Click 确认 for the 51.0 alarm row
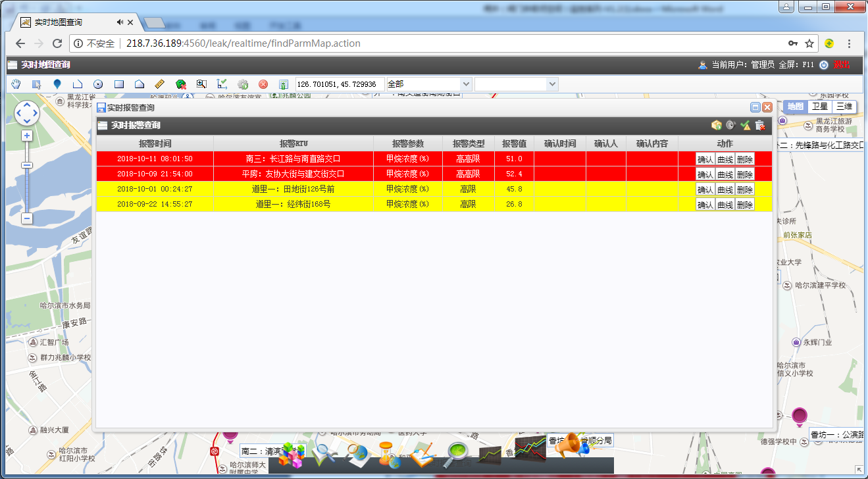Image resolution: width=868 pixels, height=479 pixels. 705,159
